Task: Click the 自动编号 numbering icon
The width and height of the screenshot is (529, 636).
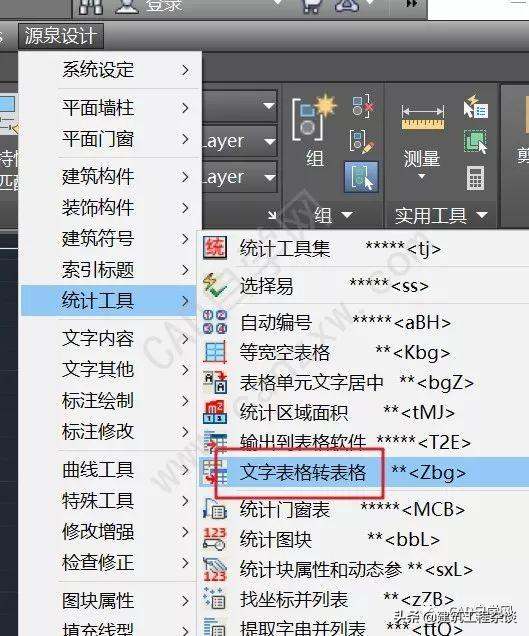Action: pos(215,322)
